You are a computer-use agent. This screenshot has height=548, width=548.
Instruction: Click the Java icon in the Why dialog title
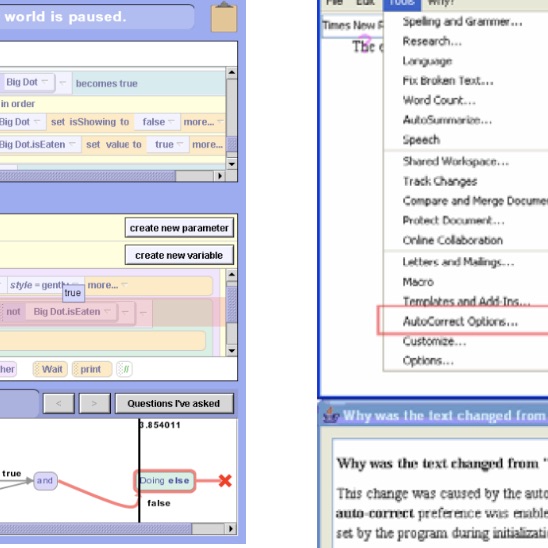[x=331, y=415]
